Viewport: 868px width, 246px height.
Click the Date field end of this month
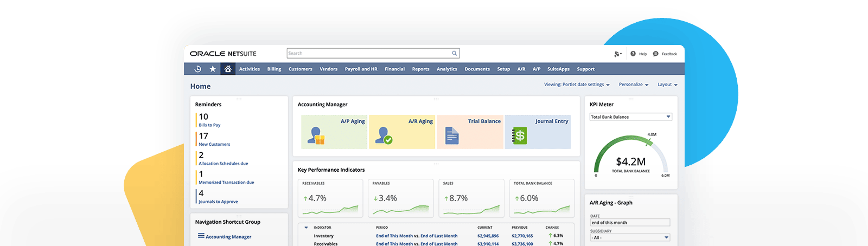(630, 222)
